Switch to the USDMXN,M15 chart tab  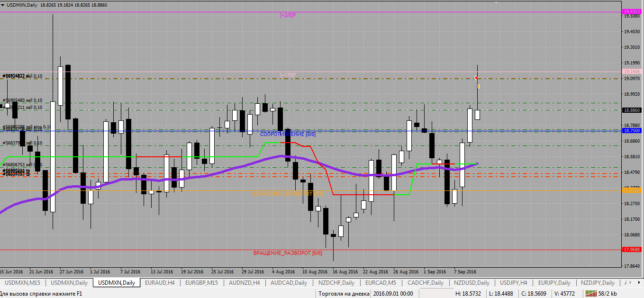pos(22,283)
